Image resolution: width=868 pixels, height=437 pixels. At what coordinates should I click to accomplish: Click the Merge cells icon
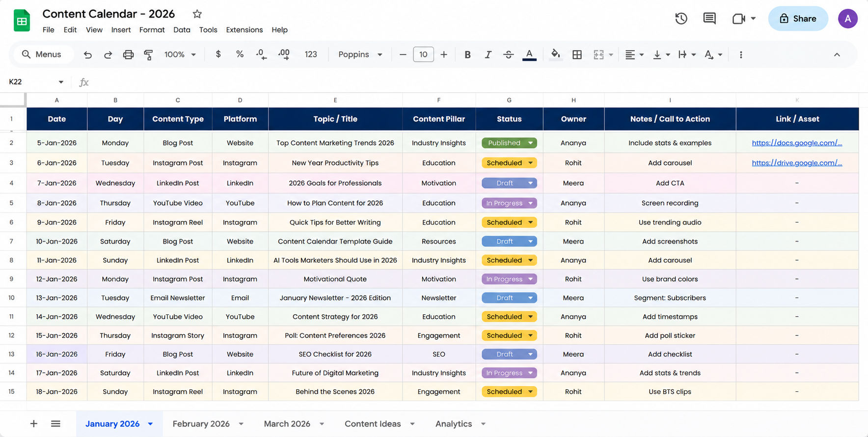[598, 55]
